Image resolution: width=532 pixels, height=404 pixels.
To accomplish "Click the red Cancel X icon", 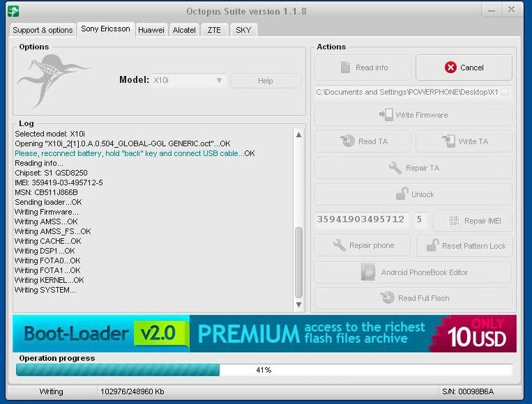I will (x=450, y=68).
